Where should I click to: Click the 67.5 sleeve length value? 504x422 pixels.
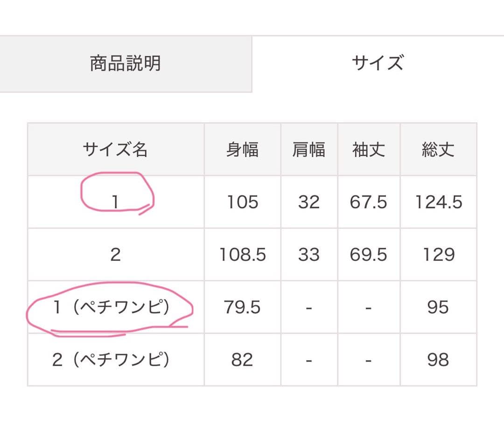(x=369, y=202)
